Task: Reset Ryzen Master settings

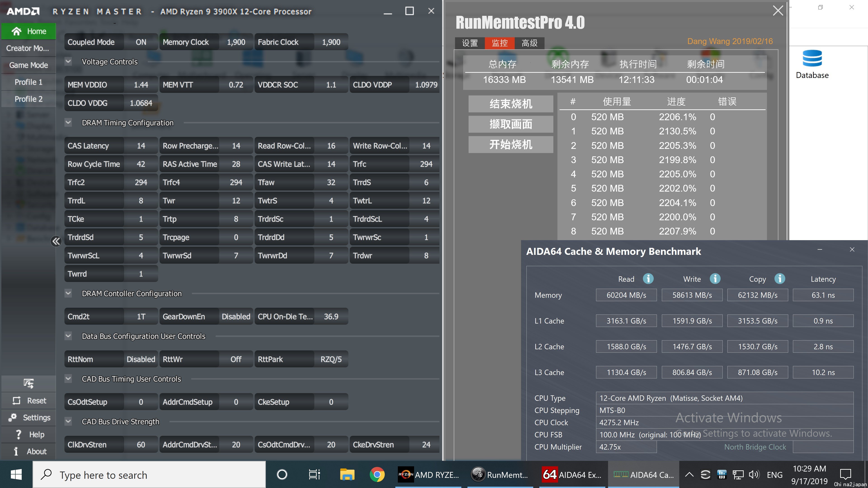Action: click(x=29, y=400)
